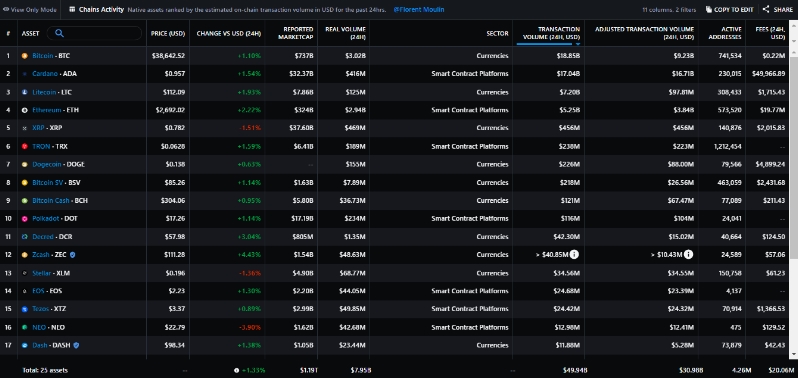Click info icon beside total change percentage
Screen dimensions: 798x378
(x=236, y=370)
